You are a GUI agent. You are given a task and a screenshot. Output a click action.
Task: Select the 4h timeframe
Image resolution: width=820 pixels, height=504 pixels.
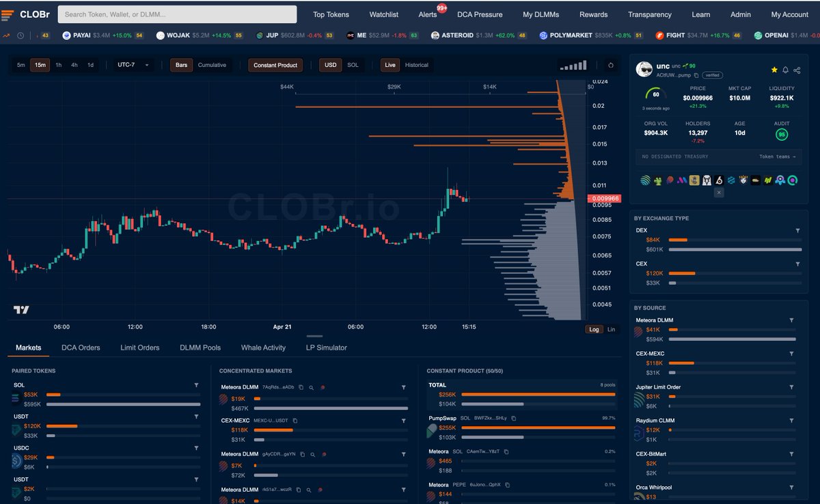(74, 66)
